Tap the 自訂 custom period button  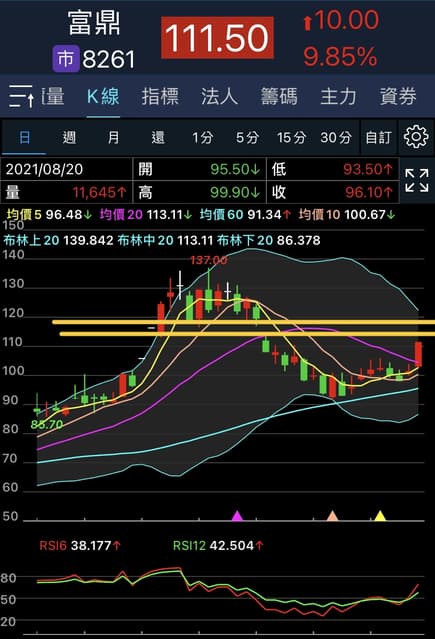tap(379, 137)
